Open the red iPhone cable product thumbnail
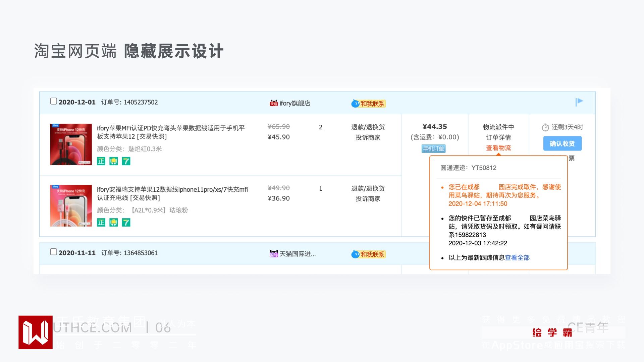The height and width of the screenshot is (362, 644). (x=71, y=144)
